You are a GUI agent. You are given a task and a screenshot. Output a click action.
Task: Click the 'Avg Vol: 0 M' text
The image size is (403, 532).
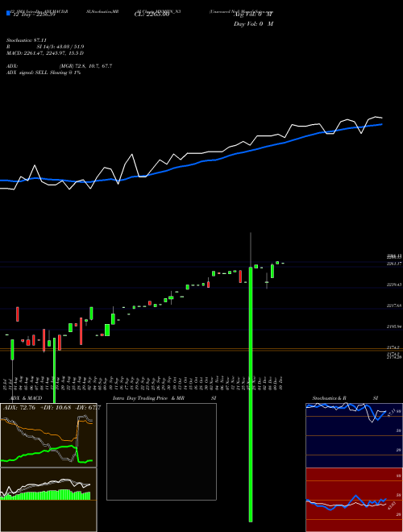coord(253,15)
